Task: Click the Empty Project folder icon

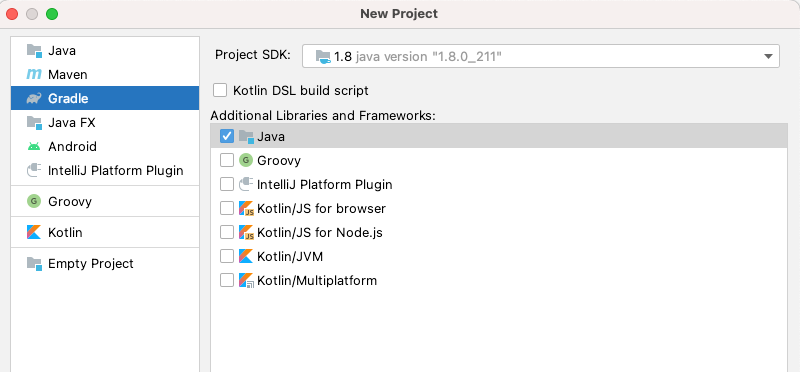Action: pyautogui.click(x=34, y=263)
